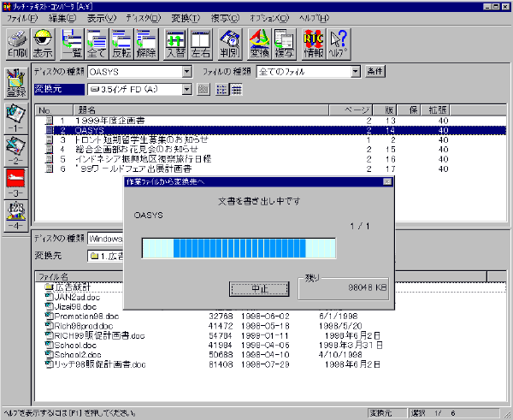Open the 複写(C) menu

225,18
